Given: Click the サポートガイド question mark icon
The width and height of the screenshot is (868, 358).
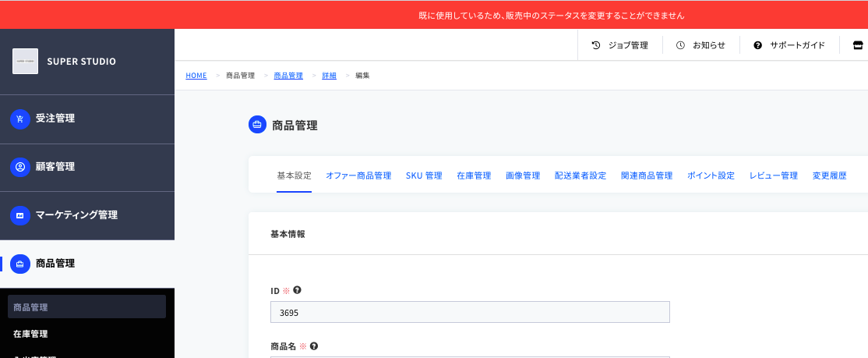Looking at the screenshot, I should pos(758,45).
